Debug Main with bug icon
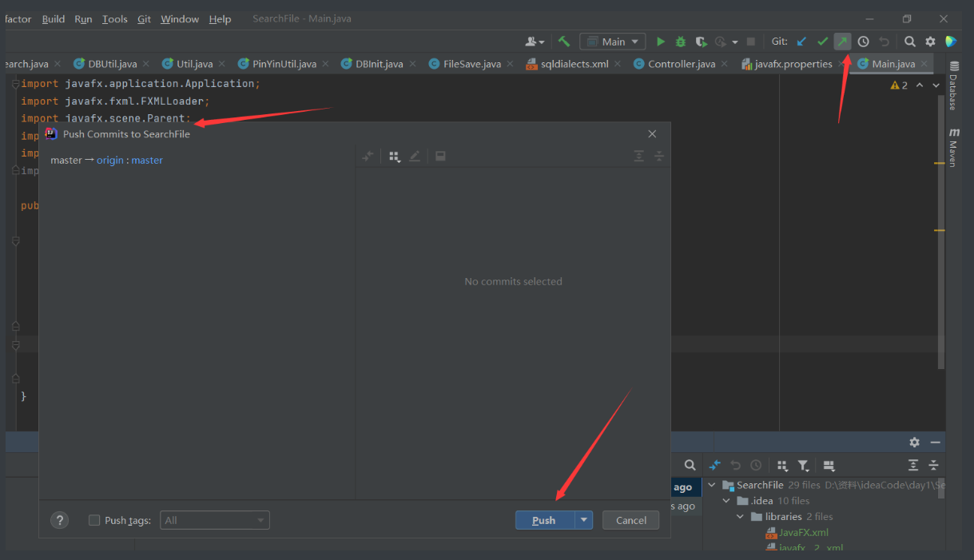The width and height of the screenshot is (974, 560). [x=681, y=42]
